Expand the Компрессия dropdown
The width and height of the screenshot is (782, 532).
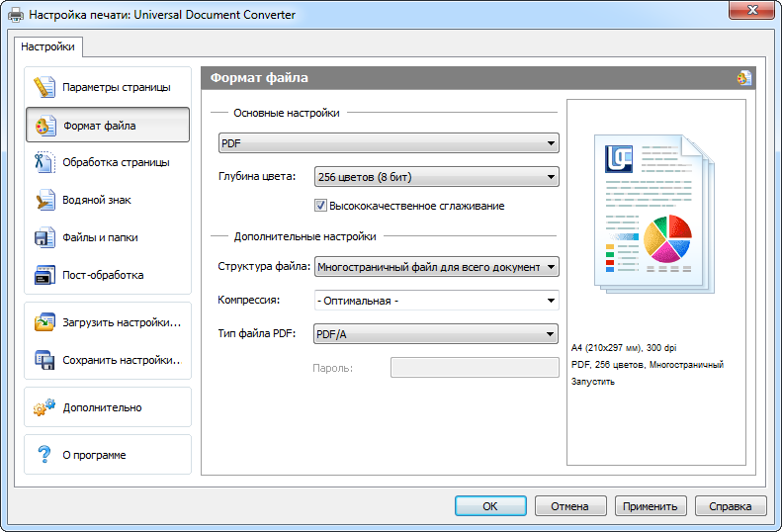[436, 301]
